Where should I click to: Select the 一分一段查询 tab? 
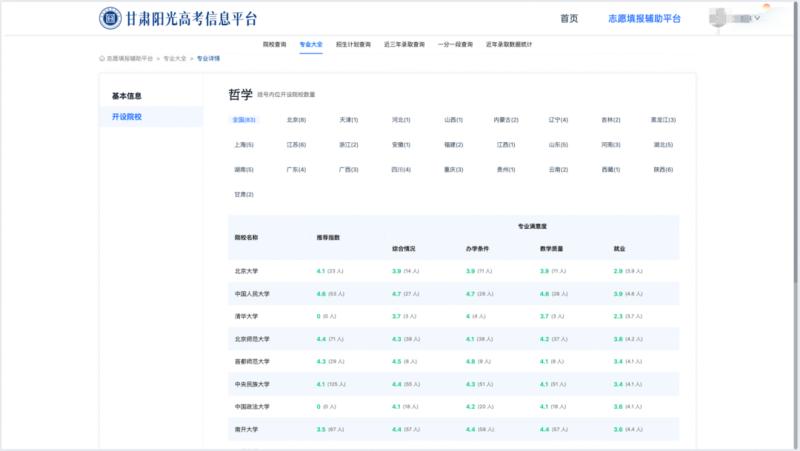pyautogui.click(x=455, y=45)
